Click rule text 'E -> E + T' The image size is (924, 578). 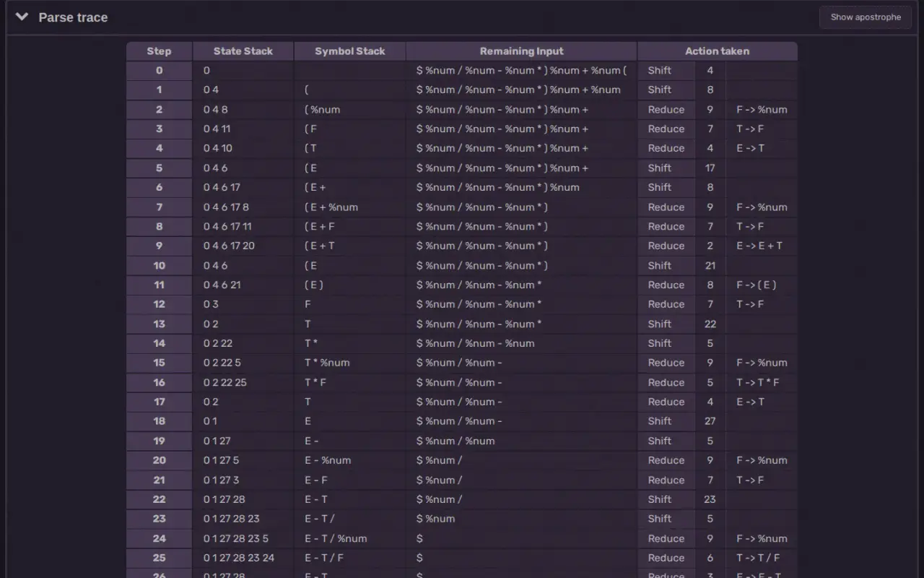tap(759, 246)
